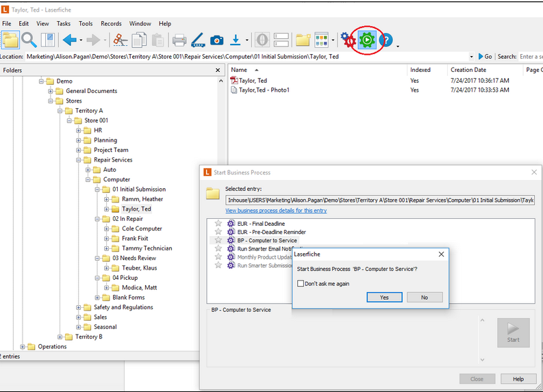Star the EUR - Pre-Deadline Reminder process

point(218,232)
